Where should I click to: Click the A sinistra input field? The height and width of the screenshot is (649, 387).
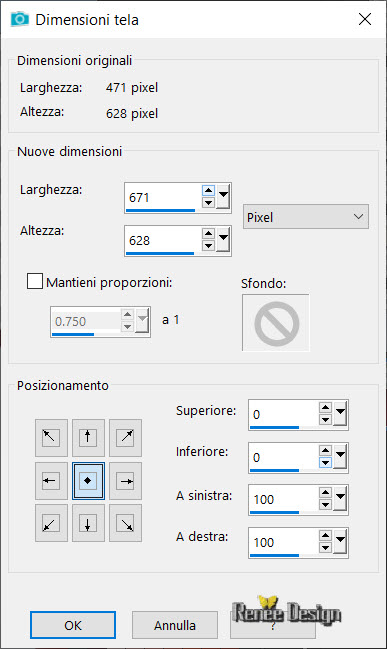pos(284,499)
